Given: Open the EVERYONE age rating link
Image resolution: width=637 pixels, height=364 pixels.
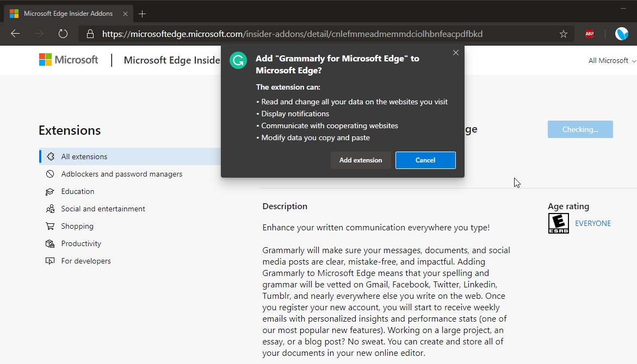Looking at the screenshot, I should (593, 224).
